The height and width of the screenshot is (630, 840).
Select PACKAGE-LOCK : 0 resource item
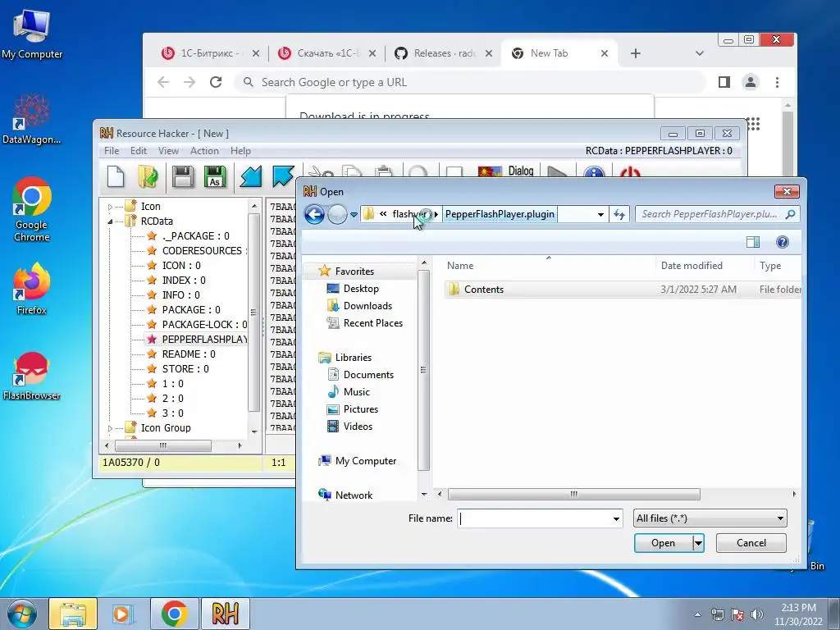[x=204, y=325]
